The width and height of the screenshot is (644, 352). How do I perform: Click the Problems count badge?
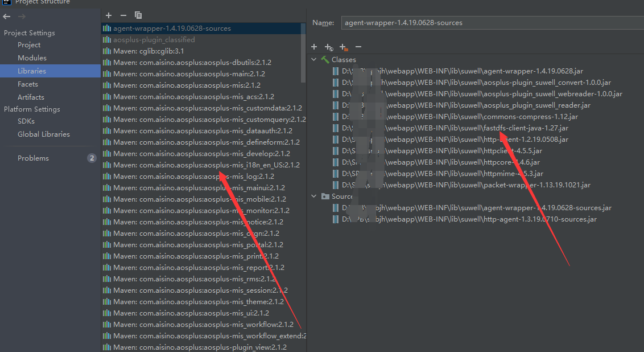92,158
